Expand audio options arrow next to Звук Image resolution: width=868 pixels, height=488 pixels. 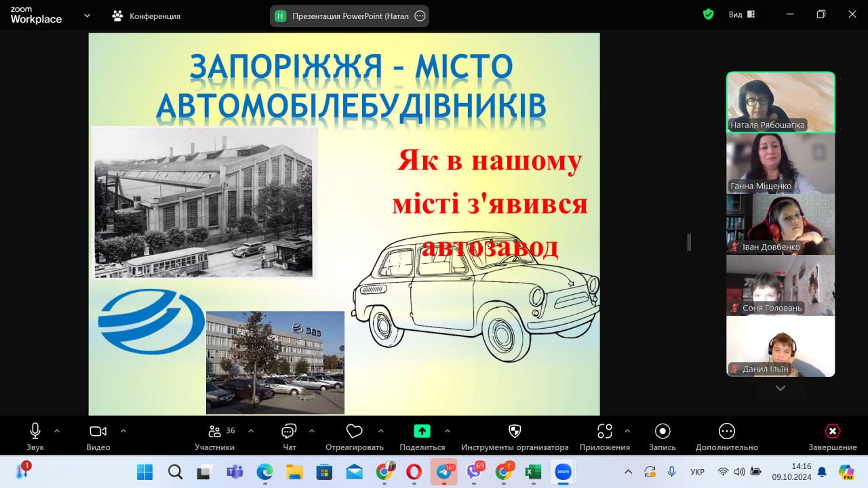click(57, 430)
